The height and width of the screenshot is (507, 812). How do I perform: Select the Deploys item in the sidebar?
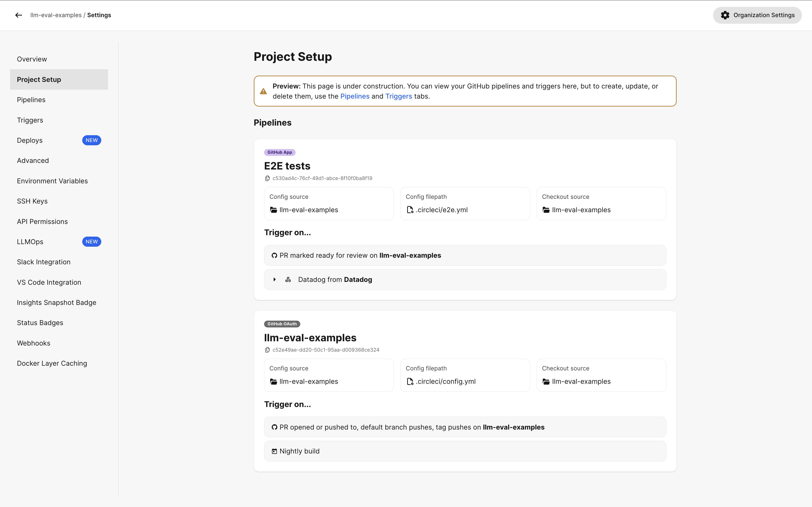(x=30, y=141)
